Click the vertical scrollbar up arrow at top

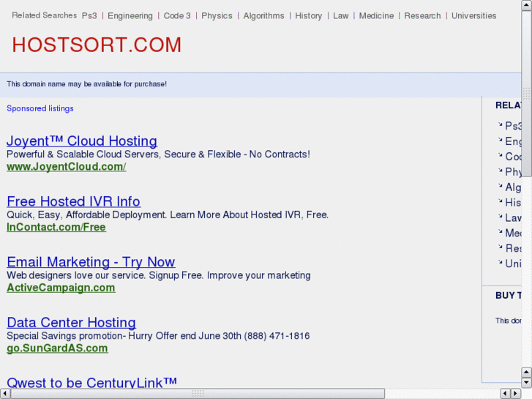526,5
